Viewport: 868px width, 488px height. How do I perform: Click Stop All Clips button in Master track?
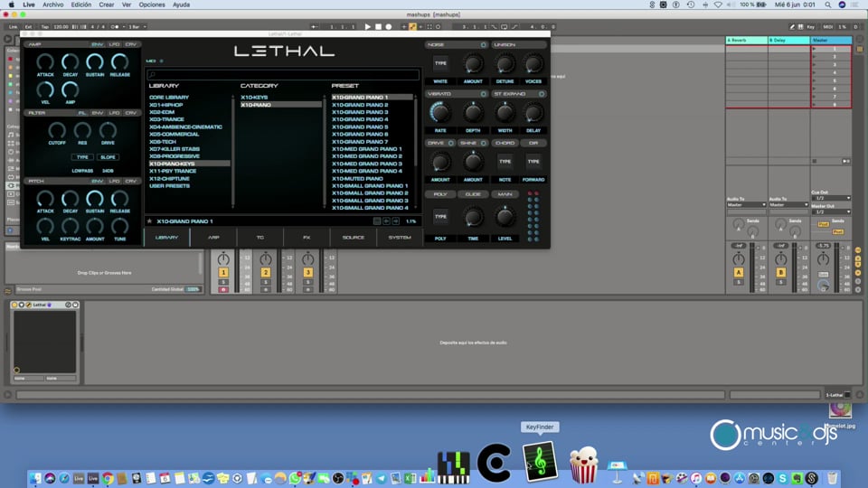(815, 161)
